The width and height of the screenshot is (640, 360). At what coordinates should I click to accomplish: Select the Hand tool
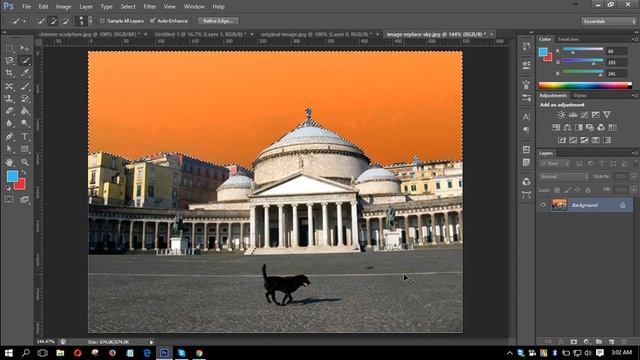[9, 162]
